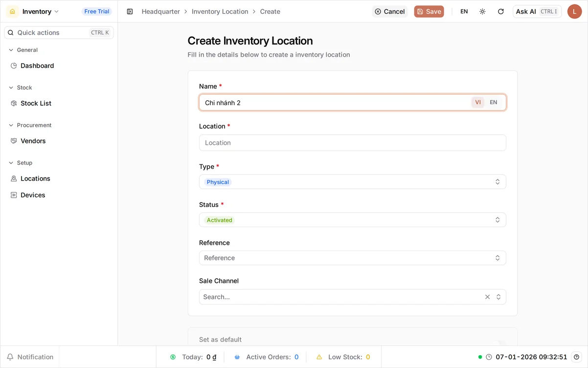Toggle the sidebar panel icon
This screenshot has height=368, width=588.
[130, 11]
